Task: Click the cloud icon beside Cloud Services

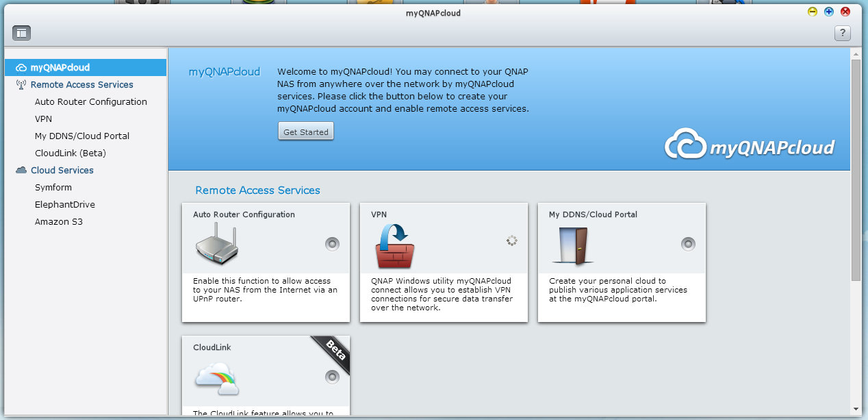Action: tap(21, 170)
